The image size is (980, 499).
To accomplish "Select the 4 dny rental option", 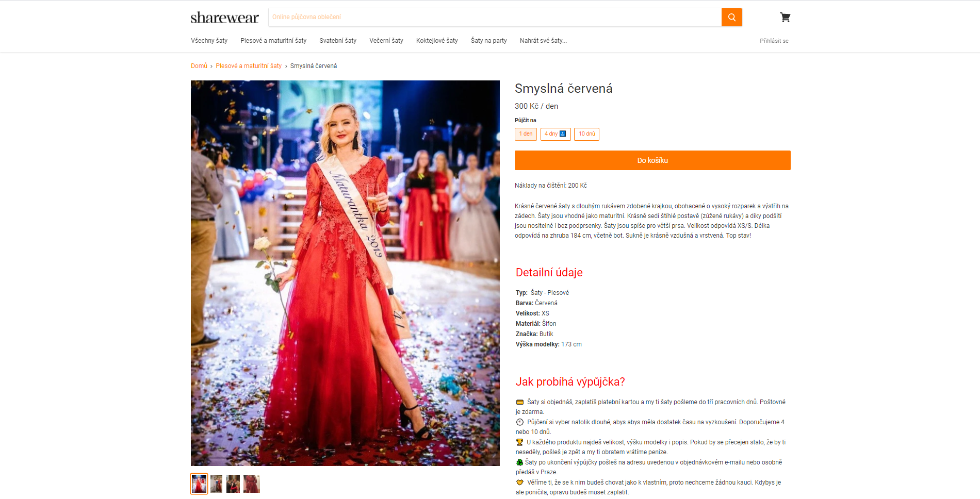I will tap(556, 134).
